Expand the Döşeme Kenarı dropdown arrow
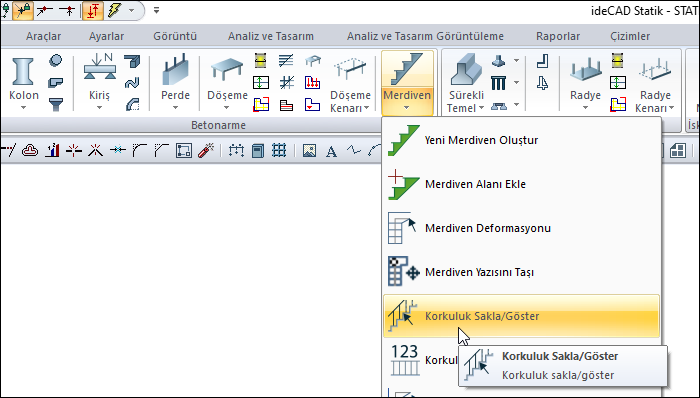Viewport: 700px width, 398px height. coord(366,108)
